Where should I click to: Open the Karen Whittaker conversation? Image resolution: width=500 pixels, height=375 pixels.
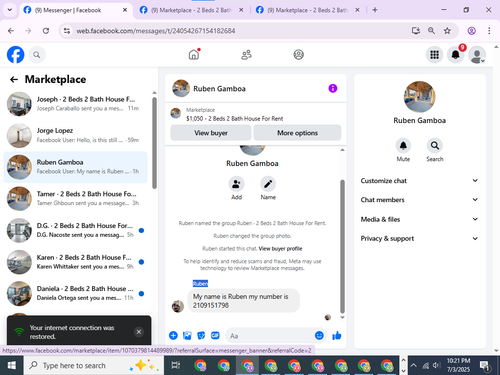(75, 262)
